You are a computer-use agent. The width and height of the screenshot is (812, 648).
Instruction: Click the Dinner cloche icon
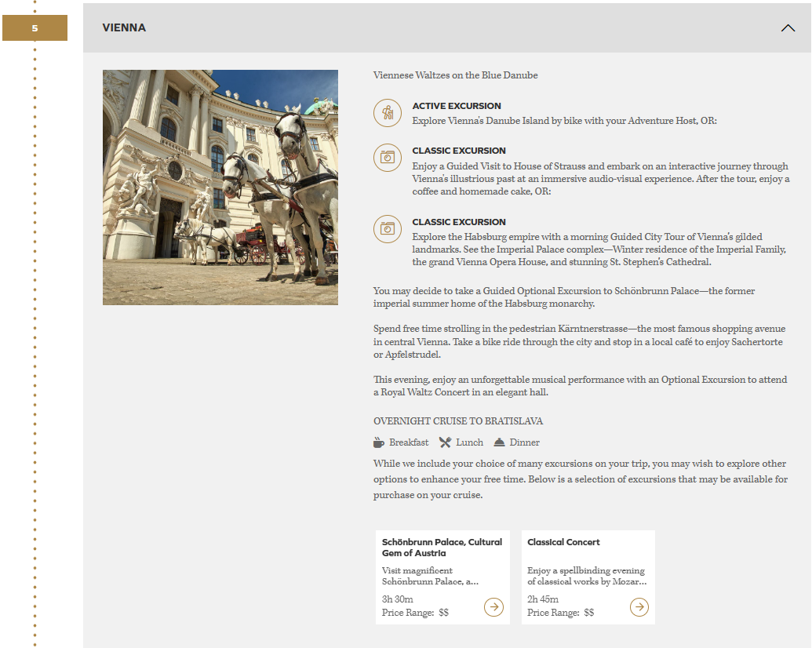click(x=499, y=442)
